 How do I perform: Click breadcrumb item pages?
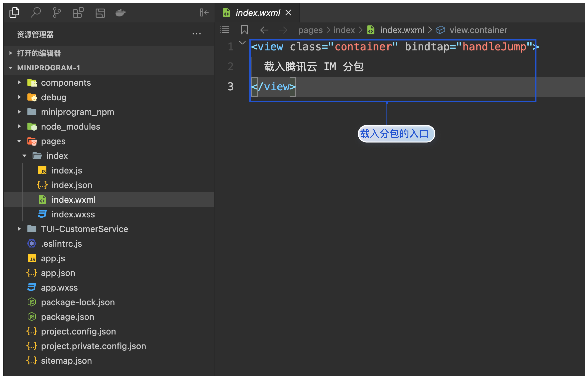click(310, 30)
